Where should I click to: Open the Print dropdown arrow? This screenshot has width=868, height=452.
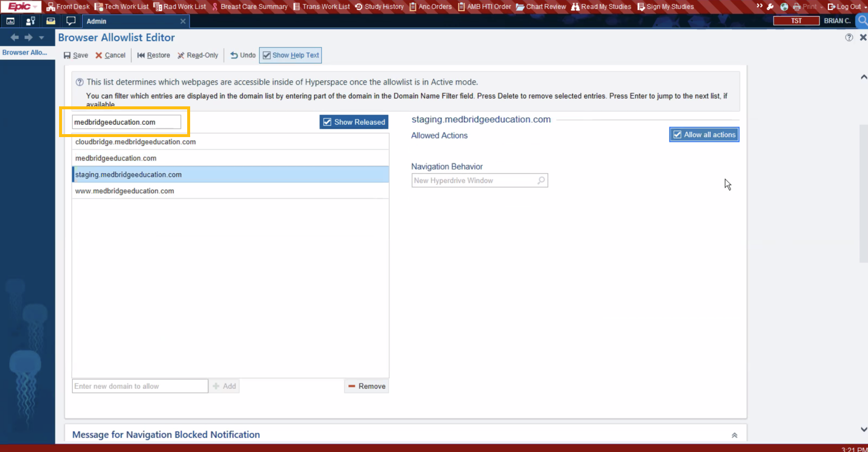coord(821,6)
